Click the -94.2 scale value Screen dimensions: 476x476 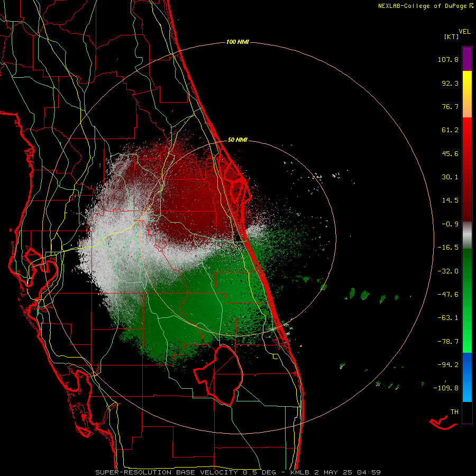[x=448, y=364]
